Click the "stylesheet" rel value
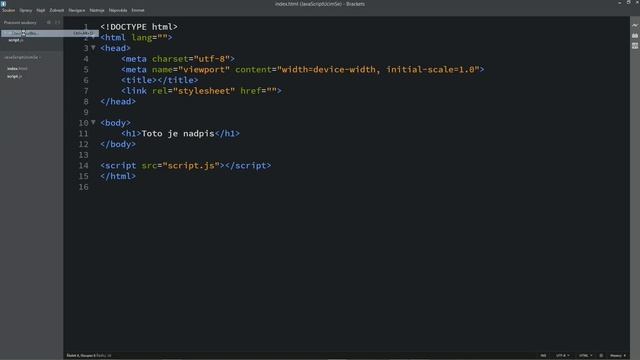 [x=204, y=91]
